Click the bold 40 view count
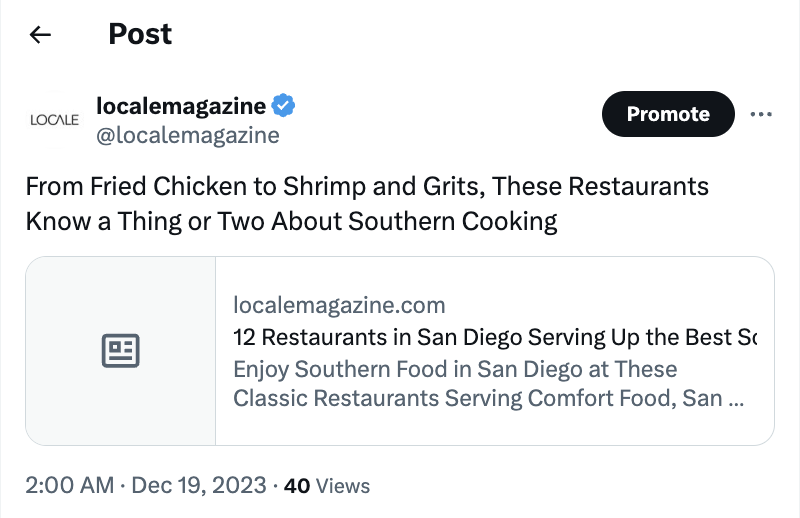 tap(297, 487)
